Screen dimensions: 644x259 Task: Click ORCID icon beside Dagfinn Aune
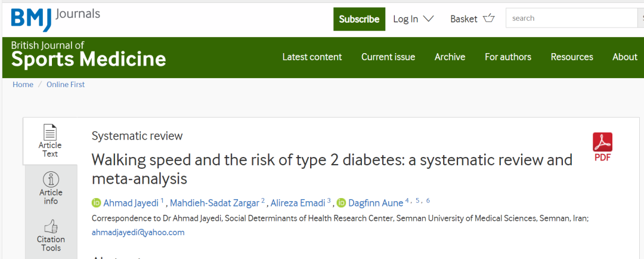341,203
